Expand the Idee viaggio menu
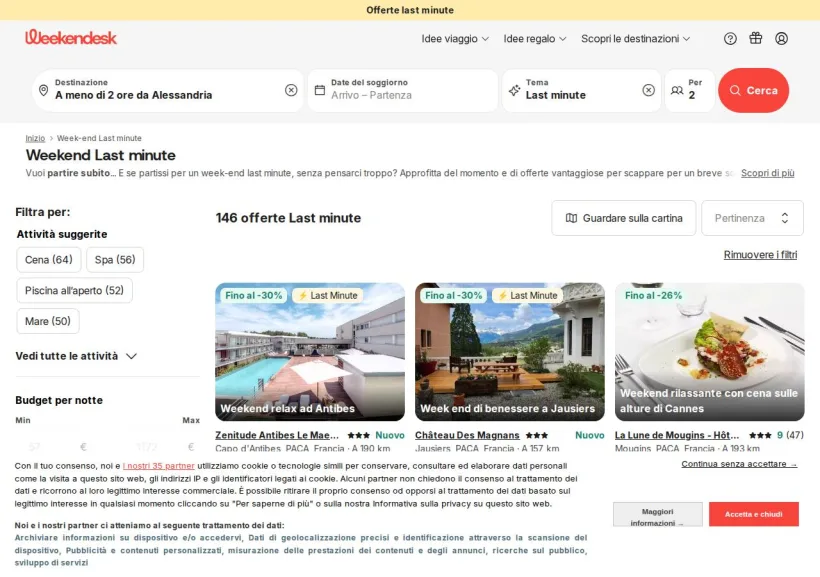This screenshot has height=577, width=820. (x=455, y=39)
